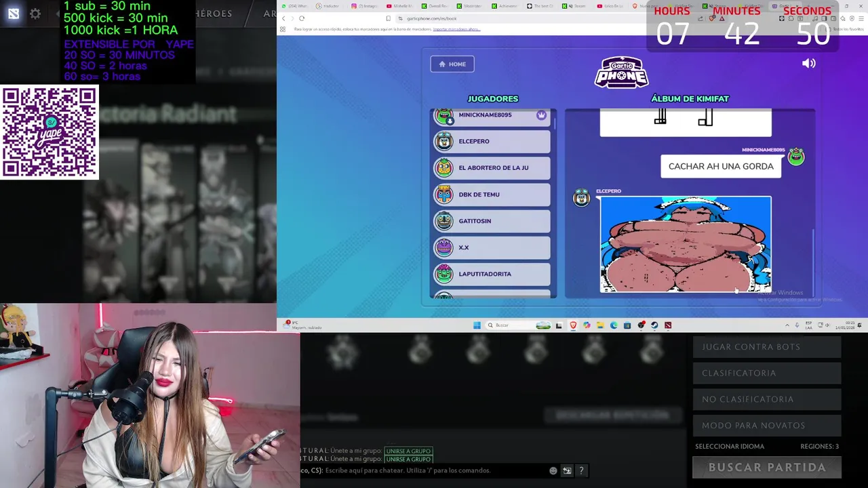Open the emoji picker in Dota chat
The image size is (868, 488).
click(553, 470)
